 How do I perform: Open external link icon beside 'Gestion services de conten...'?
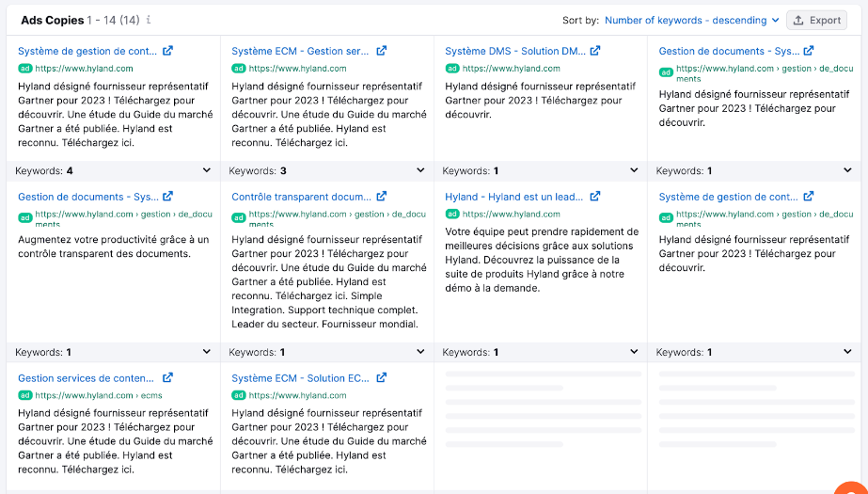(167, 378)
